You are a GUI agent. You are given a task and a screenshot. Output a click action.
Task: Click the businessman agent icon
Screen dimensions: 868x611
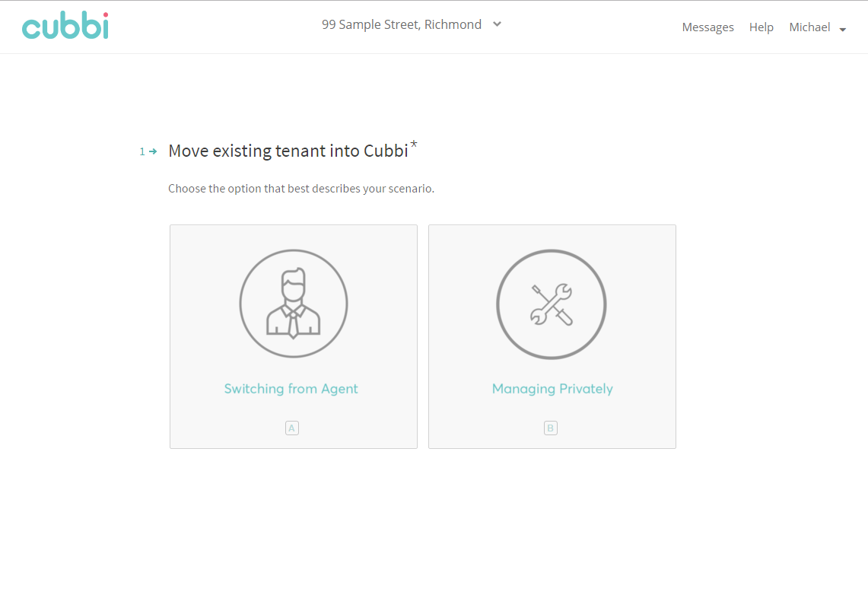point(294,304)
